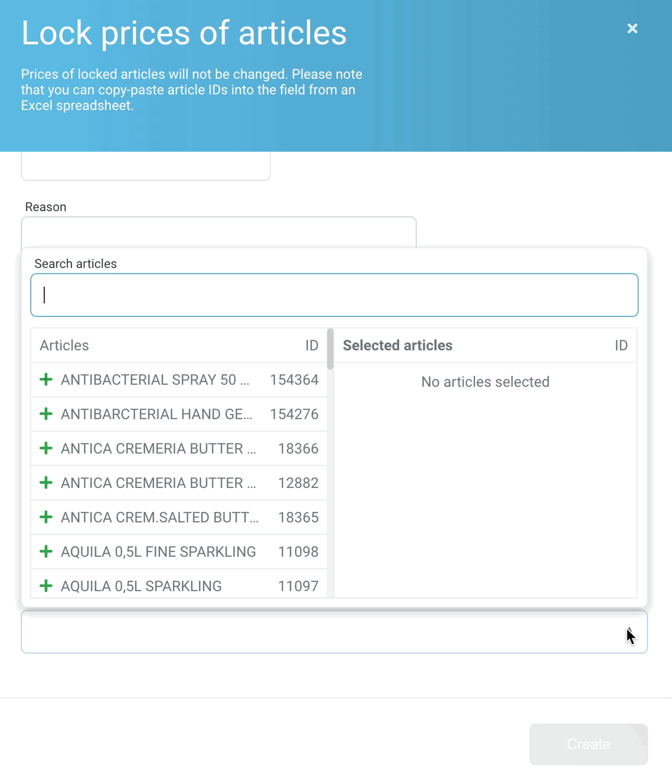Click the partially visible field above Reason
This screenshot has width=672, height=784.
(x=146, y=166)
